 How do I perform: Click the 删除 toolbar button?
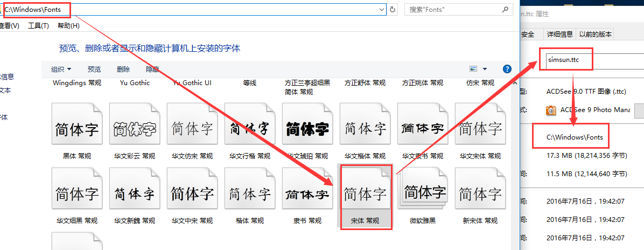pos(123,69)
